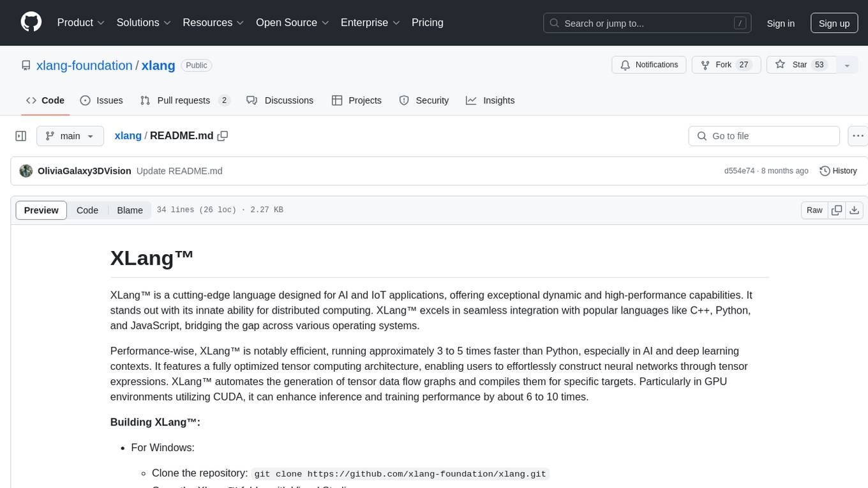Screen dimensions: 868x488
Task: Copy the README.md file path
Action: pos(223,135)
